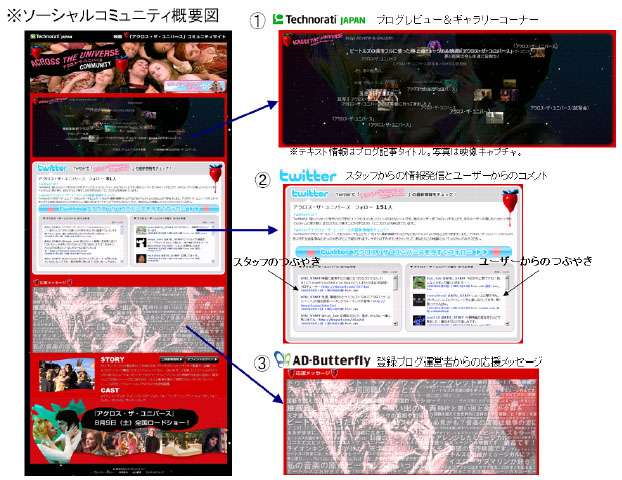This screenshot has height=480, width=622.
Task: Click the STORY heading
Action: click(x=112, y=360)
